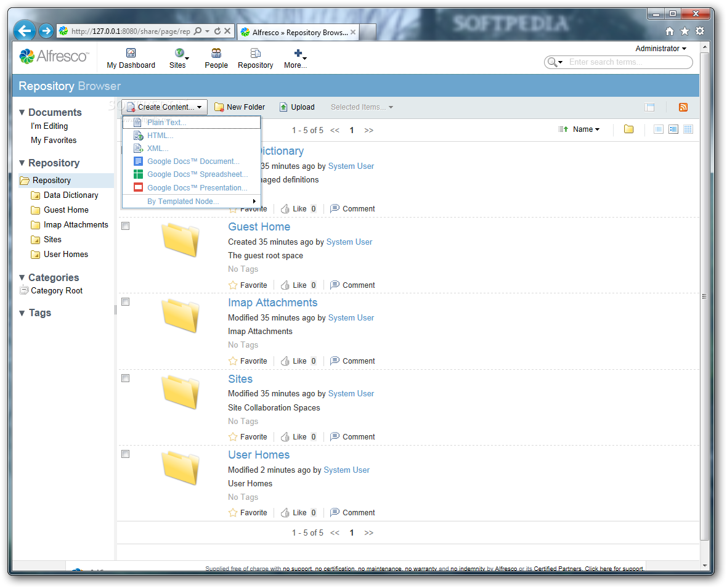Switch to gallery grid view icon
727x588 pixels.
tap(688, 129)
